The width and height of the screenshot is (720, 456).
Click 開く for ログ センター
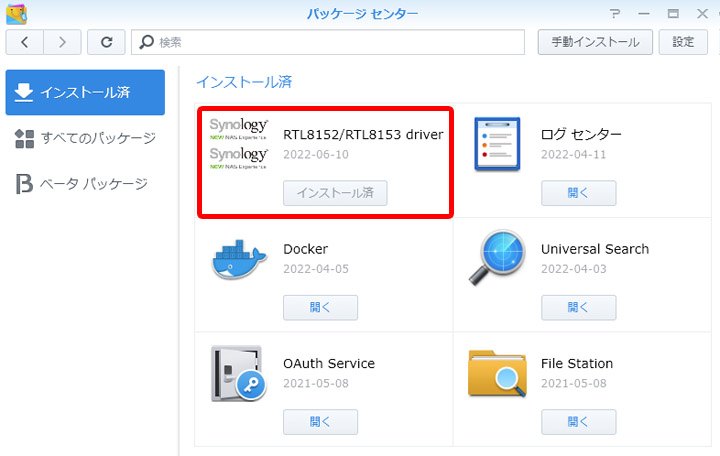click(579, 193)
